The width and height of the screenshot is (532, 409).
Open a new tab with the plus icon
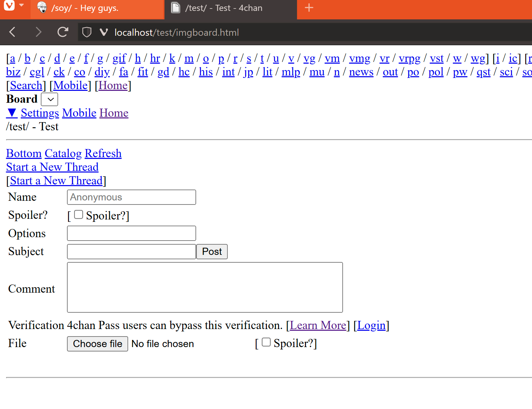309,8
